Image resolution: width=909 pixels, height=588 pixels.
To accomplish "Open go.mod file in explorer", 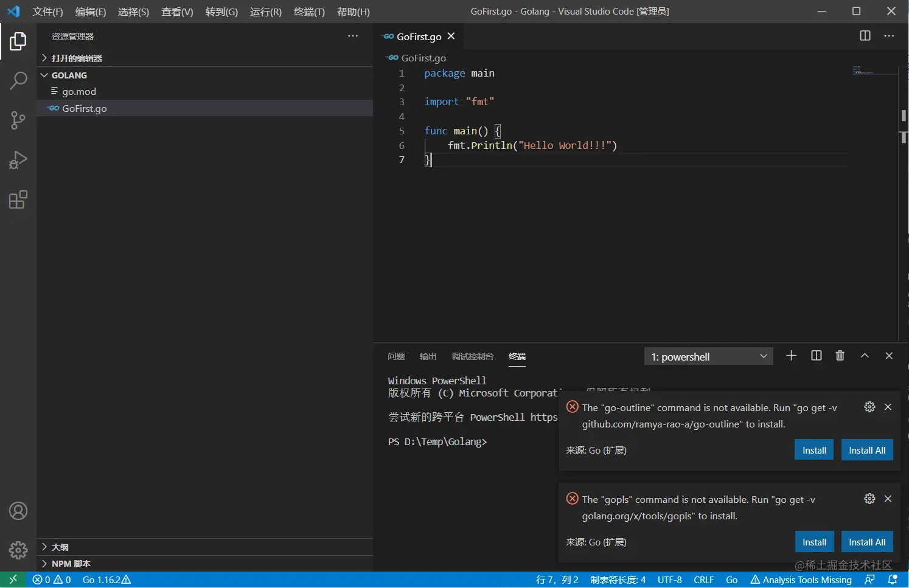I will (79, 91).
